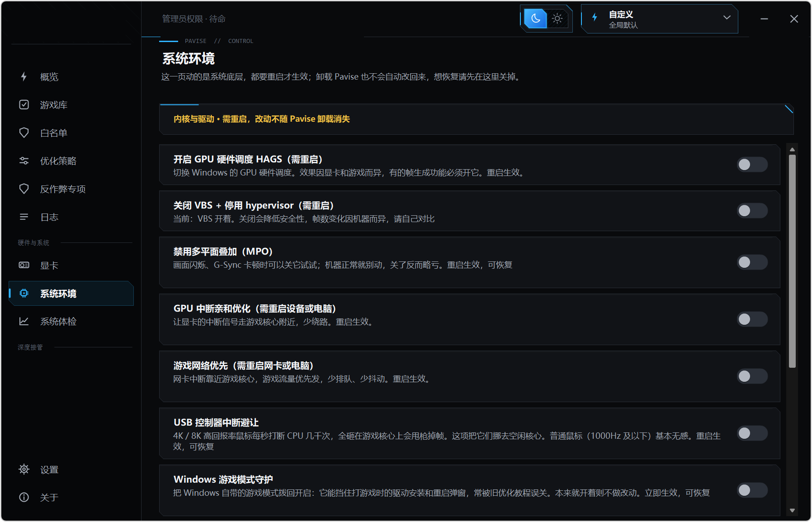Click the scrollbar up arrow

792,149
